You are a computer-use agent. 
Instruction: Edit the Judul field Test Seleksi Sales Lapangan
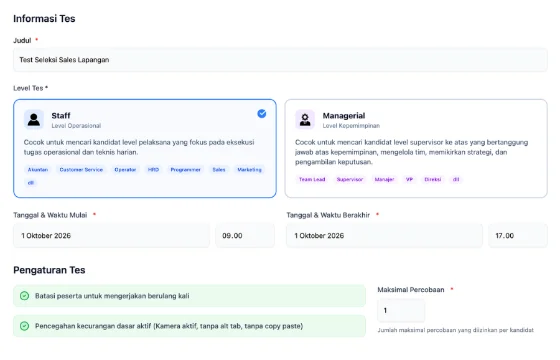coord(280,60)
